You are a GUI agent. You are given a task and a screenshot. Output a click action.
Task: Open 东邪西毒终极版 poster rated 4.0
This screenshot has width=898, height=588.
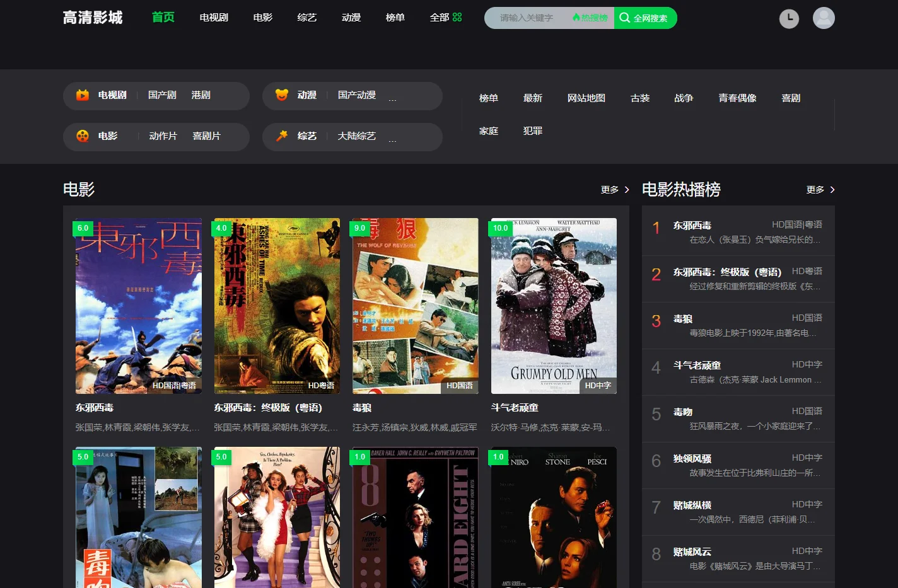277,306
